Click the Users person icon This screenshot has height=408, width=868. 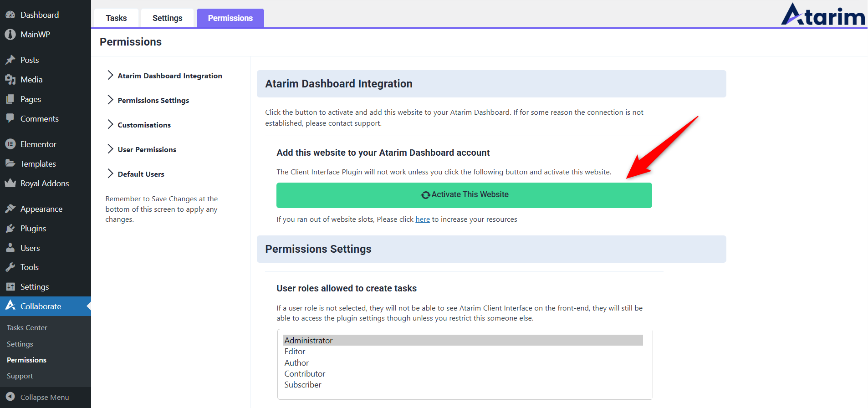coord(10,248)
